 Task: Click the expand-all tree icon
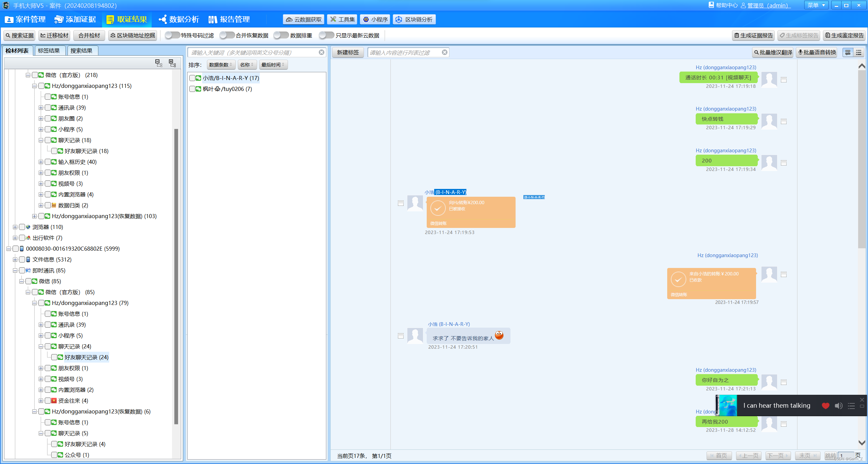[x=172, y=63]
